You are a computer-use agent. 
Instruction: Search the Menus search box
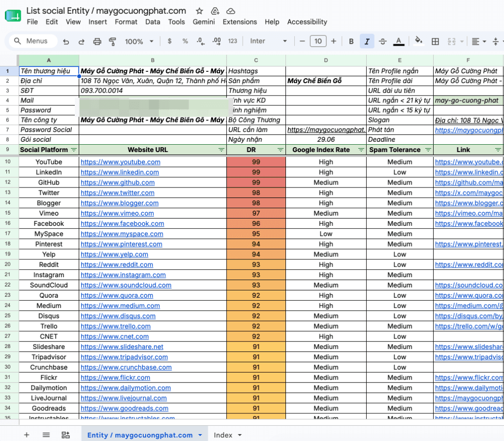pyautogui.click(x=33, y=41)
